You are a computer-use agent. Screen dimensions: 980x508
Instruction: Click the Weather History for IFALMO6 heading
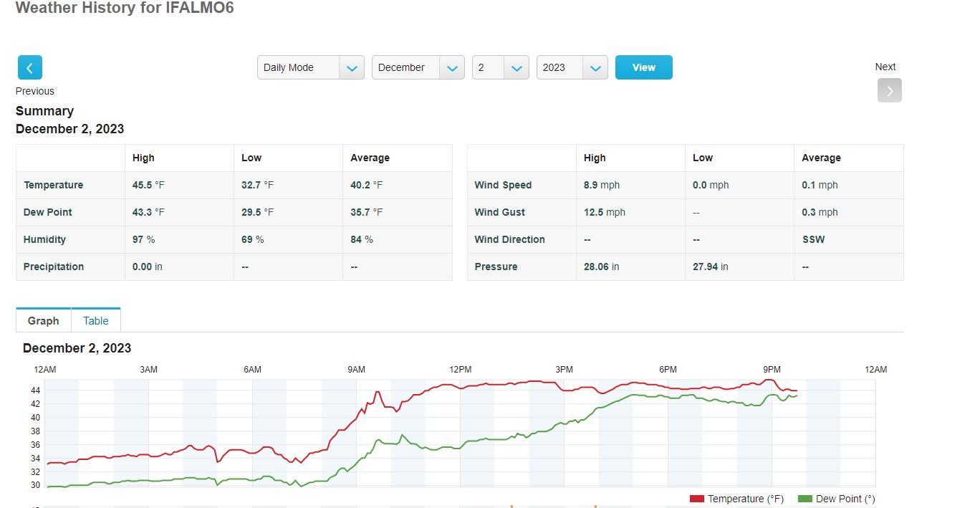click(x=125, y=8)
